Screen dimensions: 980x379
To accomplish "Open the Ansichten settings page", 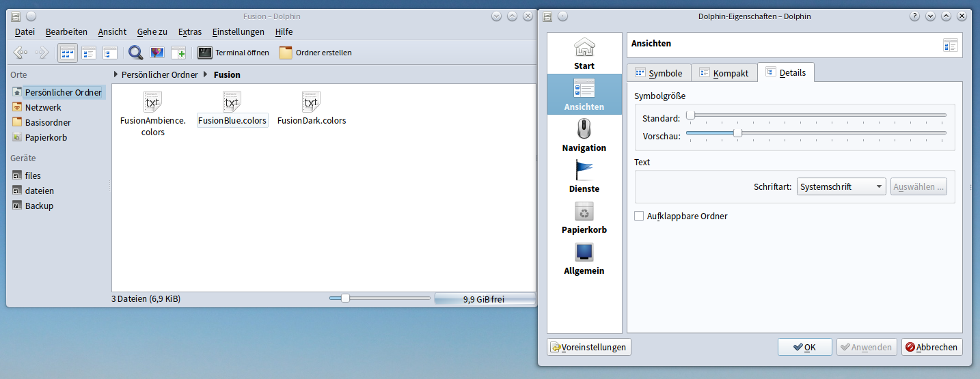I will point(584,94).
